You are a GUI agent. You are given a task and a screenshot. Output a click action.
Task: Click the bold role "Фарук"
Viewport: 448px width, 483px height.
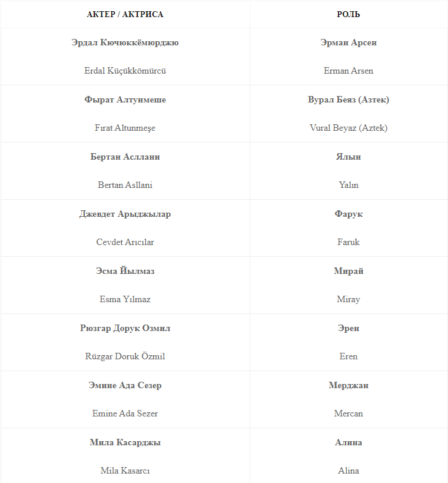(x=349, y=214)
